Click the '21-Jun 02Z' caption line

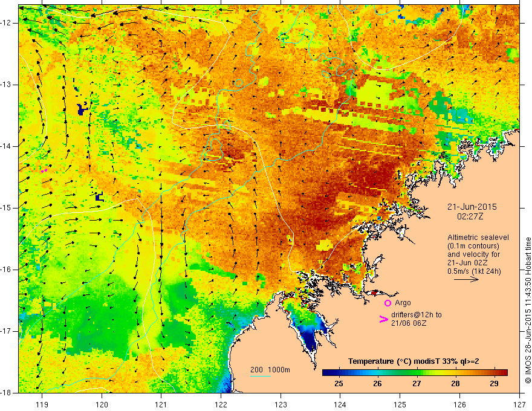click(x=467, y=263)
